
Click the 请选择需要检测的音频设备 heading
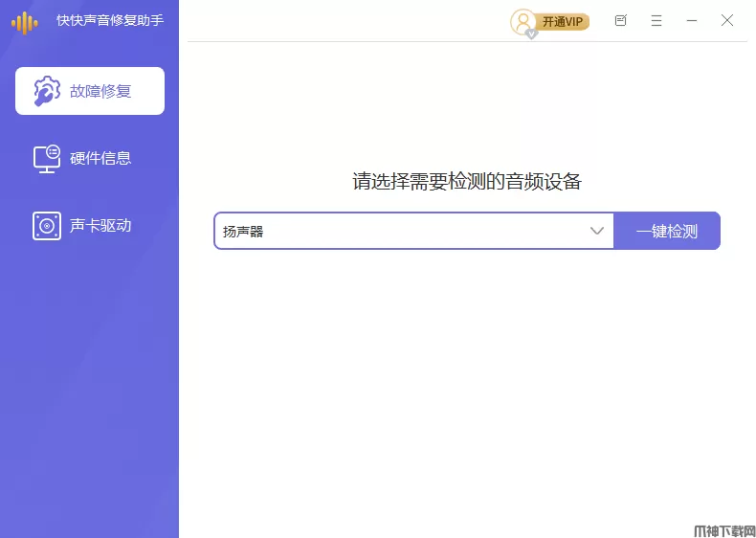[467, 182]
